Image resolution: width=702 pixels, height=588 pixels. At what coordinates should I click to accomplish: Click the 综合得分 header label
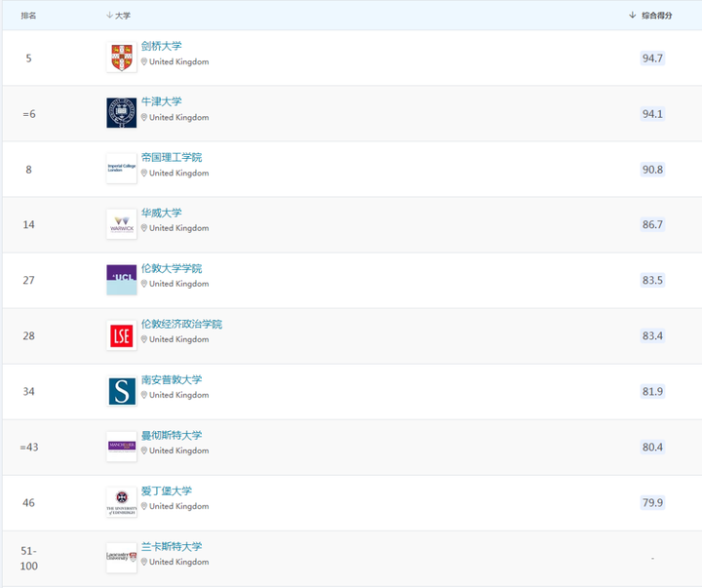point(657,16)
